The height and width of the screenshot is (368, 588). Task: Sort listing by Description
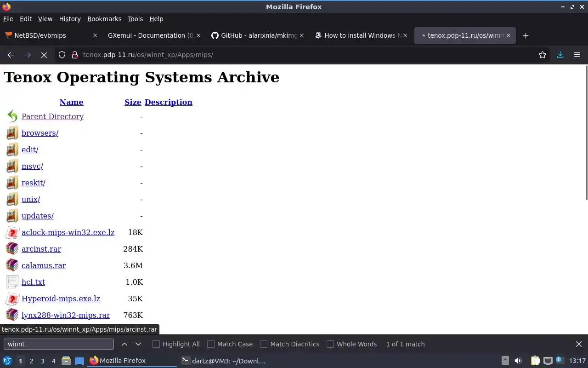click(x=169, y=102)
